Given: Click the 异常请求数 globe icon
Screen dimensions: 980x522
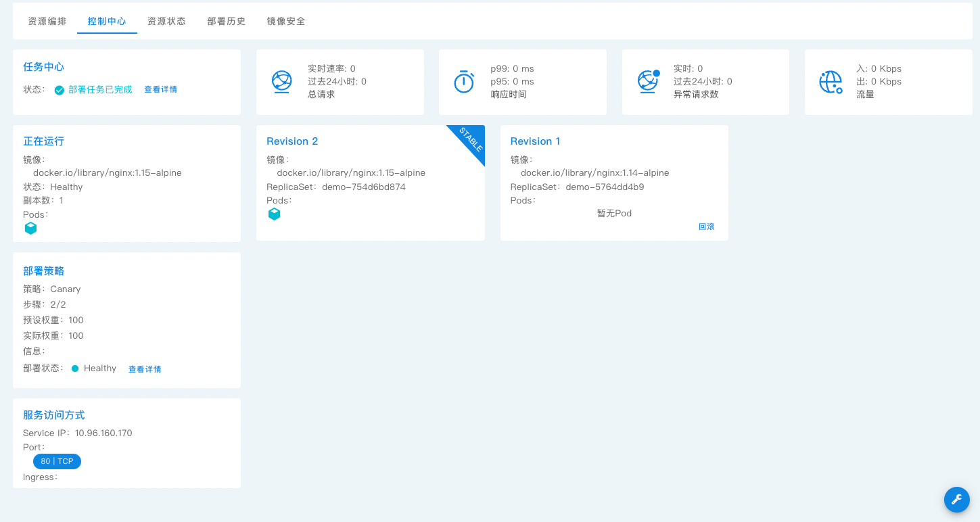Looking at the screenshot, I should coord(648,82).
